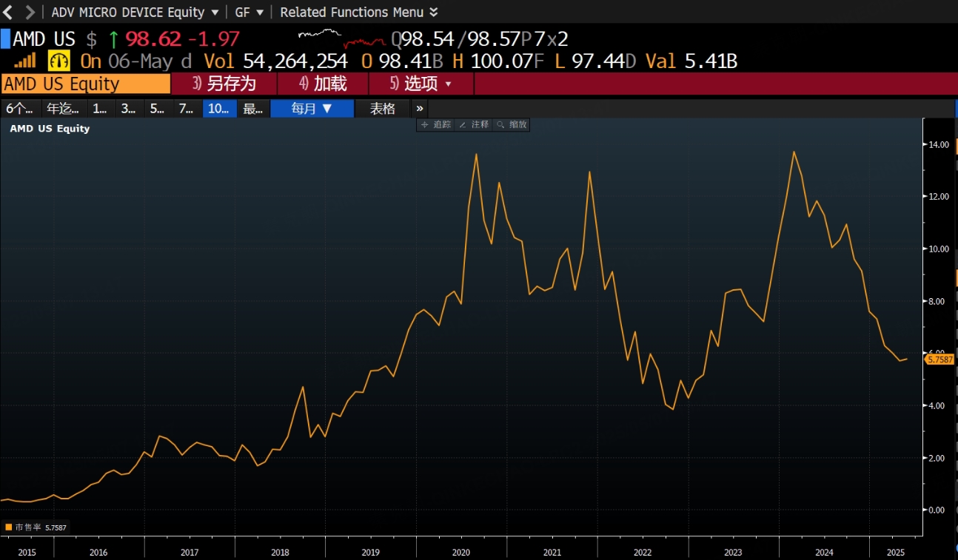Select the range tab beginning with 7

tap(187, 109)
